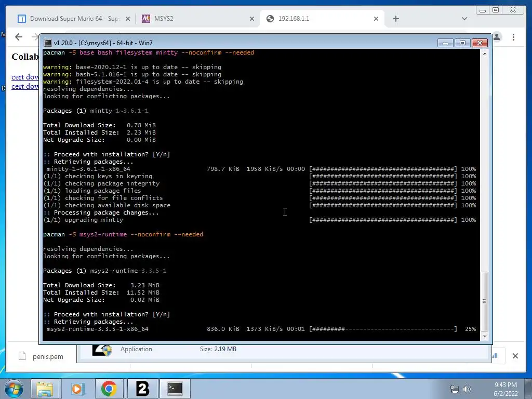The image size is (532, 399).
Task: Click the msys2-runtime download progress bar
Action: coord(383,329)
